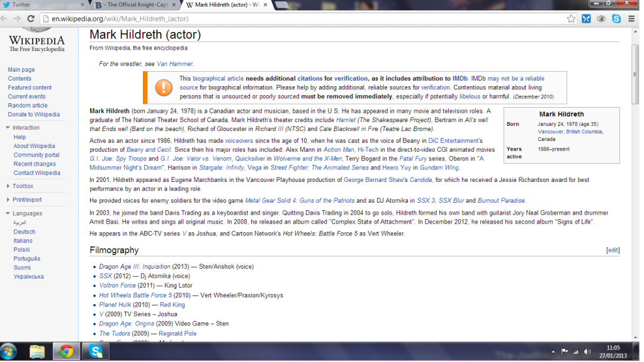The height and width of the screenshot is (362, 644).
Task: Expand the Print/export sidebar section
Action: tap(26, 200)
